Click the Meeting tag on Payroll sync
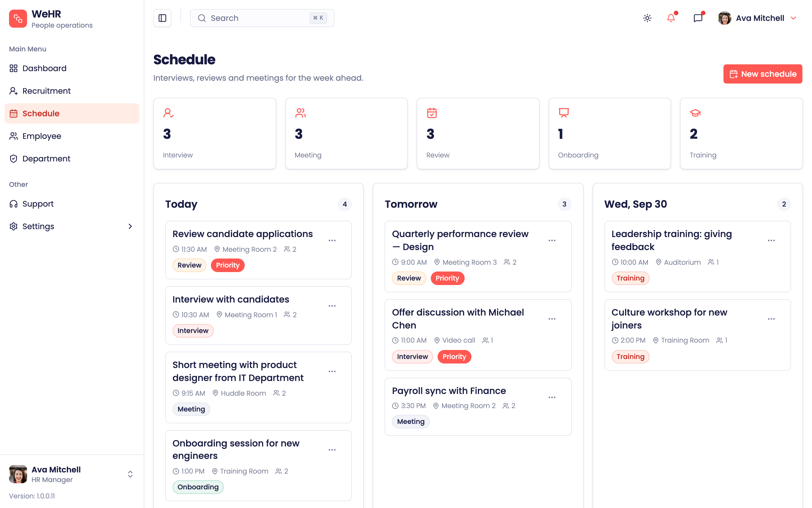The width and height of the screenshot is (812, 508). click(411, 421)
